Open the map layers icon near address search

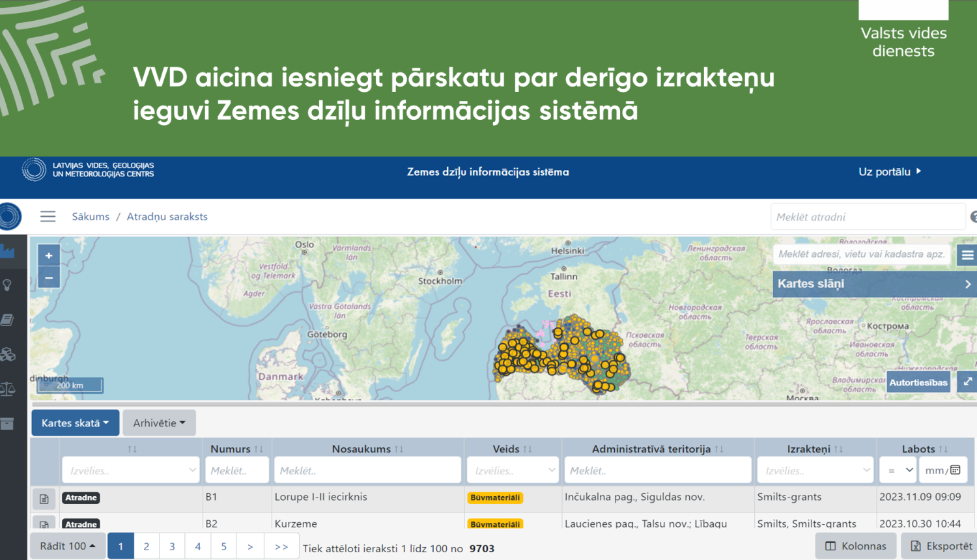point(969,255)
